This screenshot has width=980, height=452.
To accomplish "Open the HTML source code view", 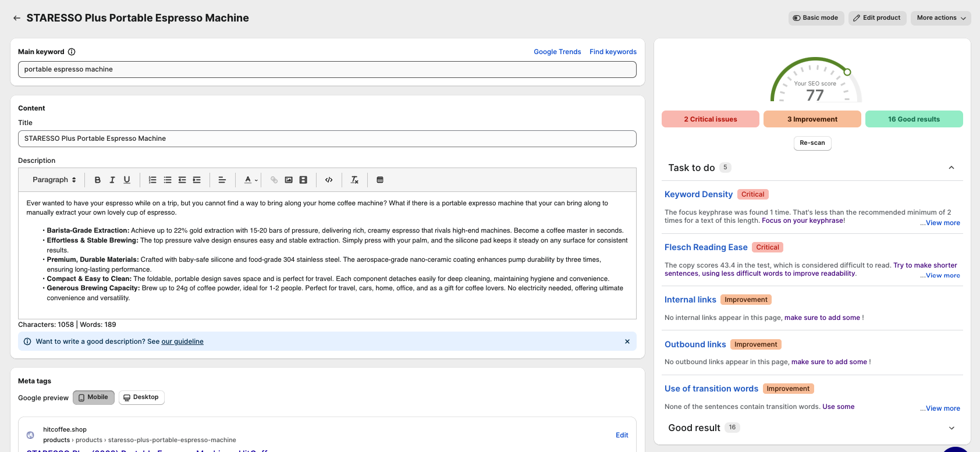I will click(329, 180).
